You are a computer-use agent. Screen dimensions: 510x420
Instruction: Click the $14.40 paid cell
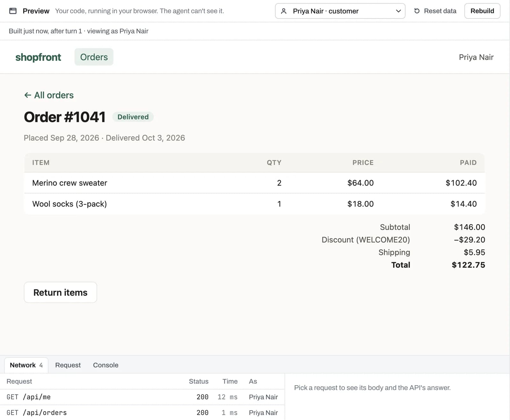463,204
